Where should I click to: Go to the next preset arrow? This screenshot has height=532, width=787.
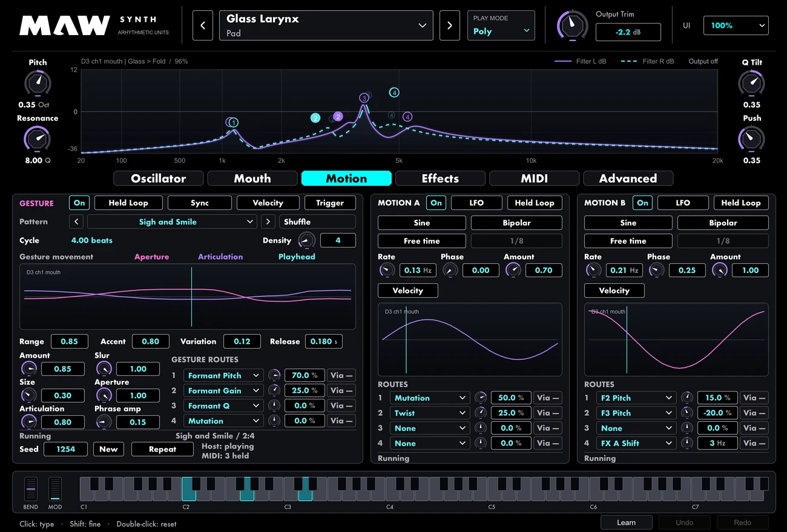[449, 25]
